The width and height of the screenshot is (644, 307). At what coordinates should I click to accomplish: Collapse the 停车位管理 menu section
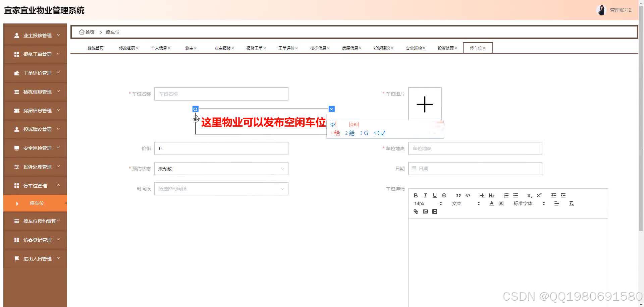pos(35,185)
